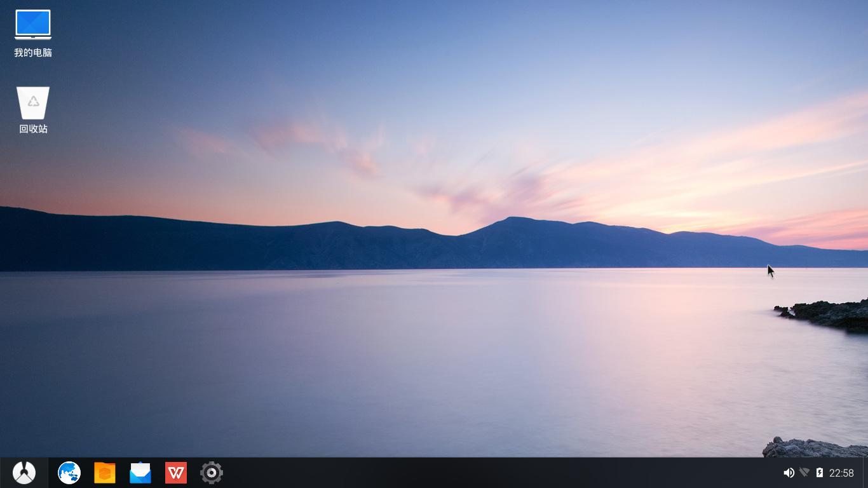Image resolution: width=868 pixels, height=488 pixels.
Task: Click empty taskbar space beside settings gear
Action: [x=445, y=473]
